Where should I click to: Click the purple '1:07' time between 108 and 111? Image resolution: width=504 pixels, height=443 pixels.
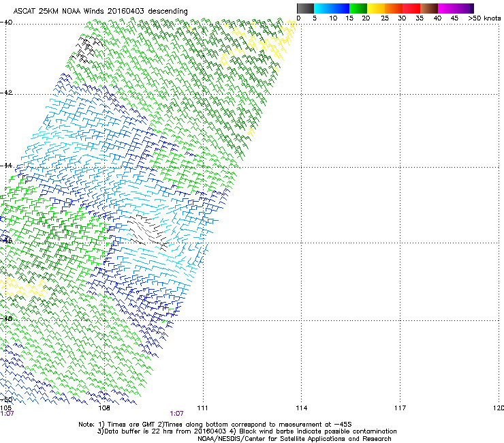click(177, 414)
